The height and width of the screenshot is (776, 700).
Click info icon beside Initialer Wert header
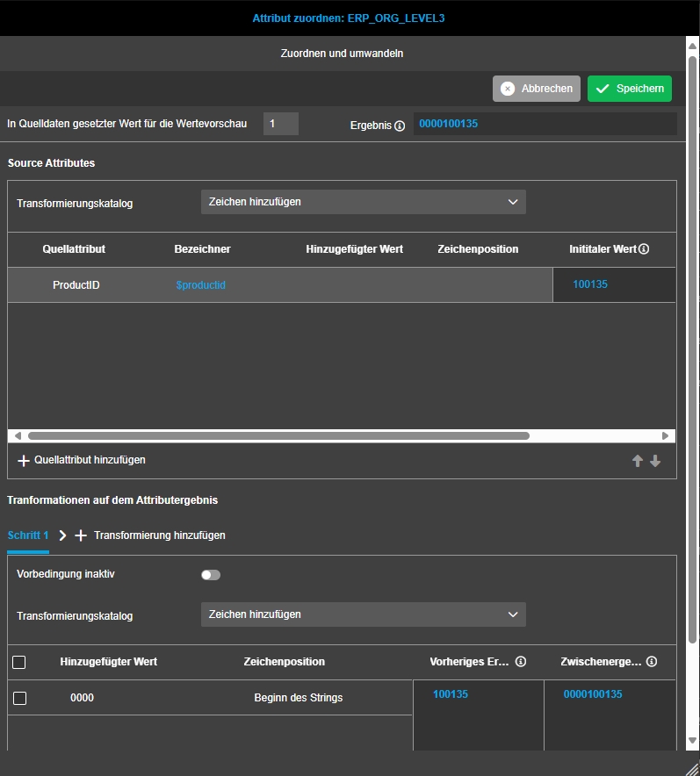point(644,249)
